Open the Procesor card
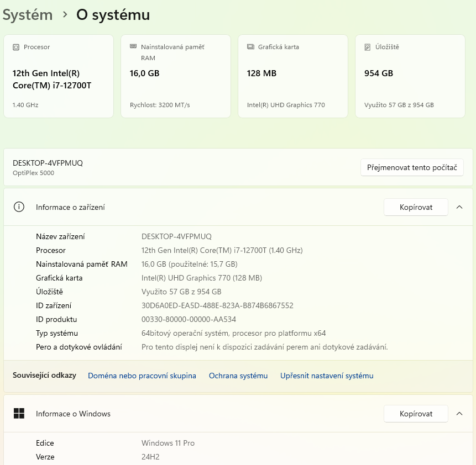 59,76
